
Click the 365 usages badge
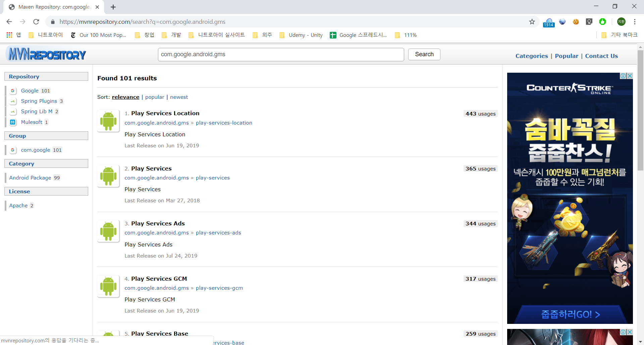480,169
